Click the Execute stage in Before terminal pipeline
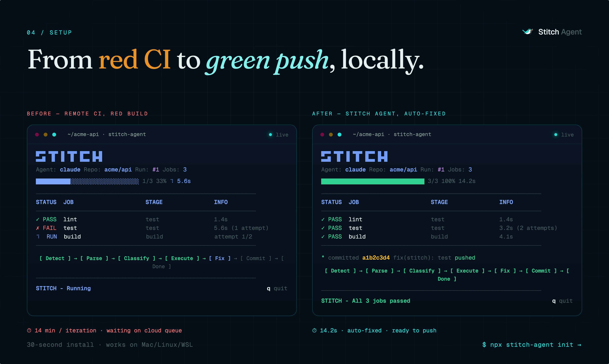 [182, 258]
